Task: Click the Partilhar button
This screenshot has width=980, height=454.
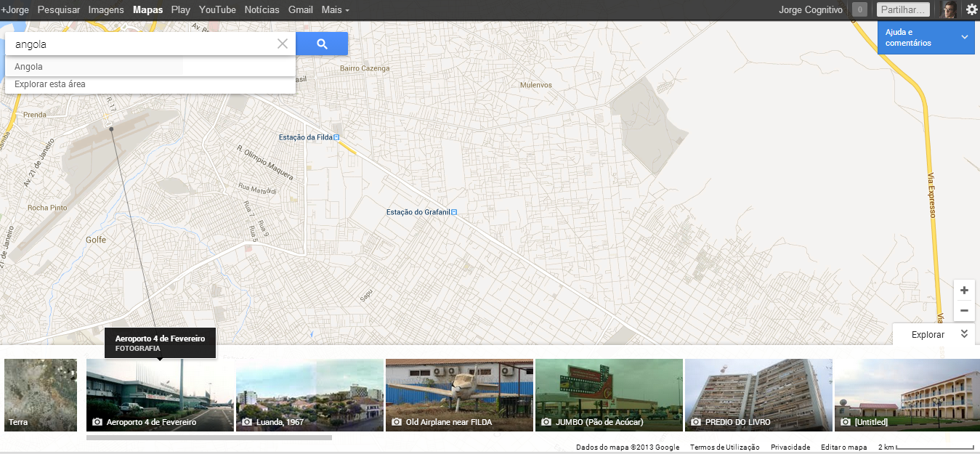Action: [x=903, y=9]
